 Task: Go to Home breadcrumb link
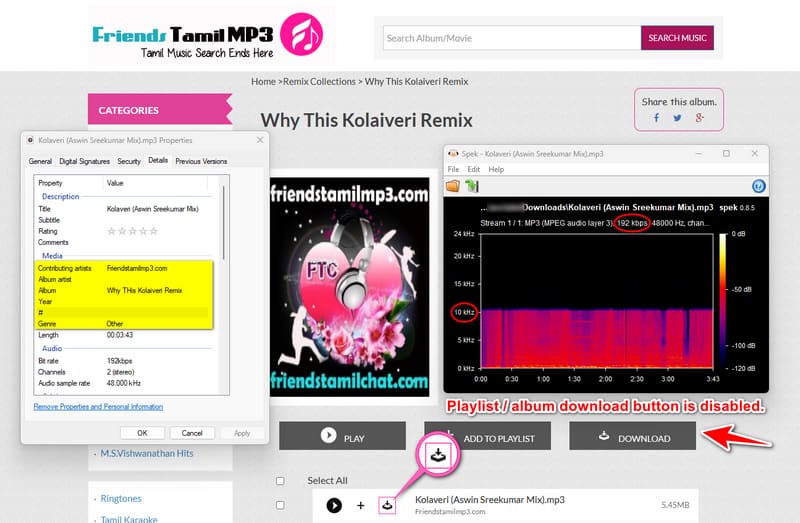263,82
